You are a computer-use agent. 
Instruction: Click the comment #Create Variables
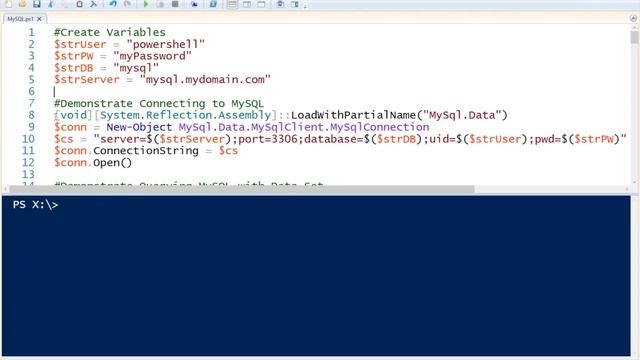(110, 32)
